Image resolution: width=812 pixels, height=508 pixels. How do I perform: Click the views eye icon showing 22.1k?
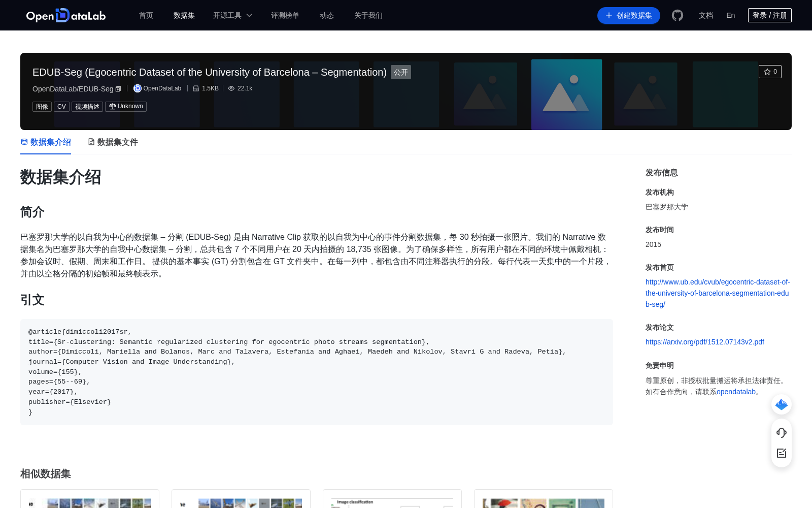[x=231, y=88]
